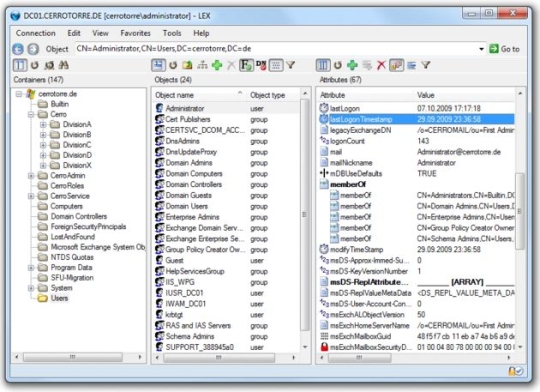Add a new attribute with green plus

click(352, 65)
